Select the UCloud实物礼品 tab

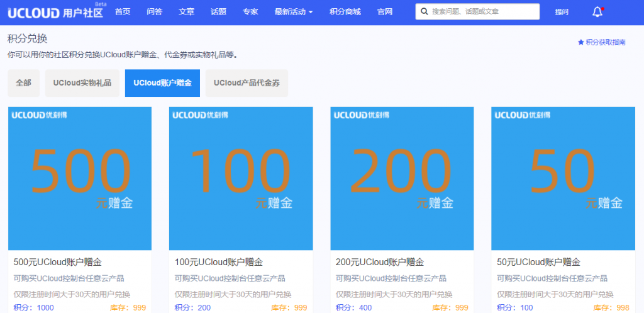click(x=82, y=83)
